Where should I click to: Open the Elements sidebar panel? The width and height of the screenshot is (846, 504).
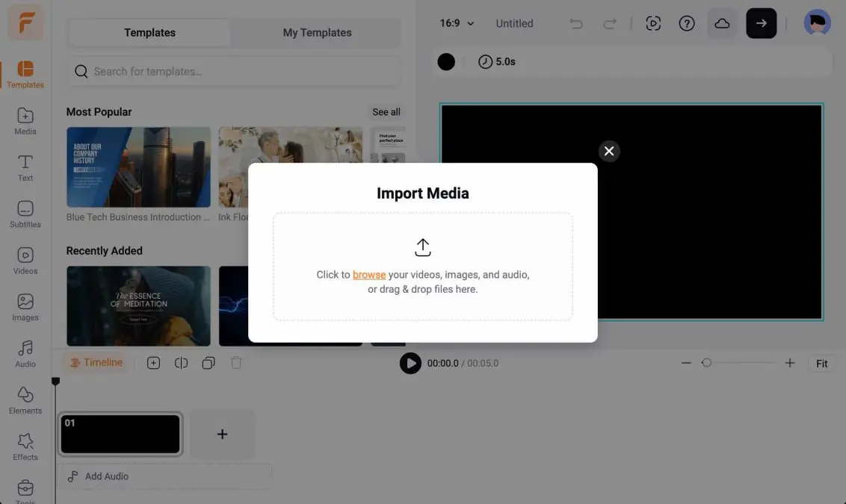(25, 400)
